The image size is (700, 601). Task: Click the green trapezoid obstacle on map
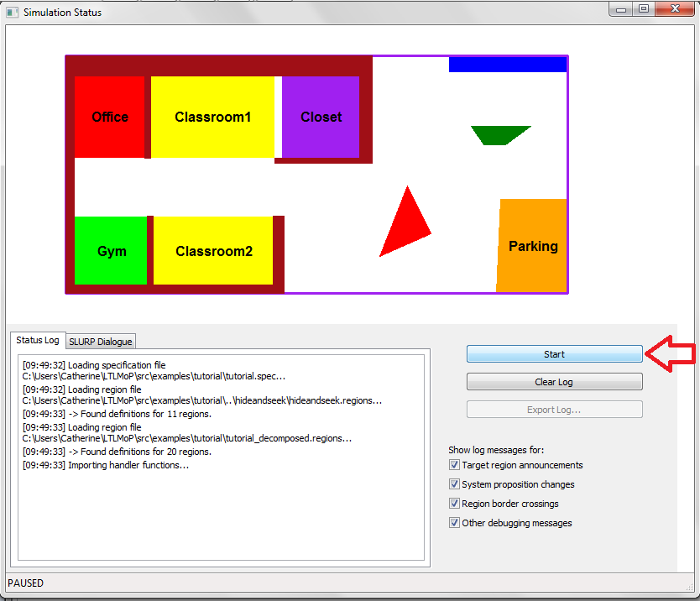[x=501, y=134]
